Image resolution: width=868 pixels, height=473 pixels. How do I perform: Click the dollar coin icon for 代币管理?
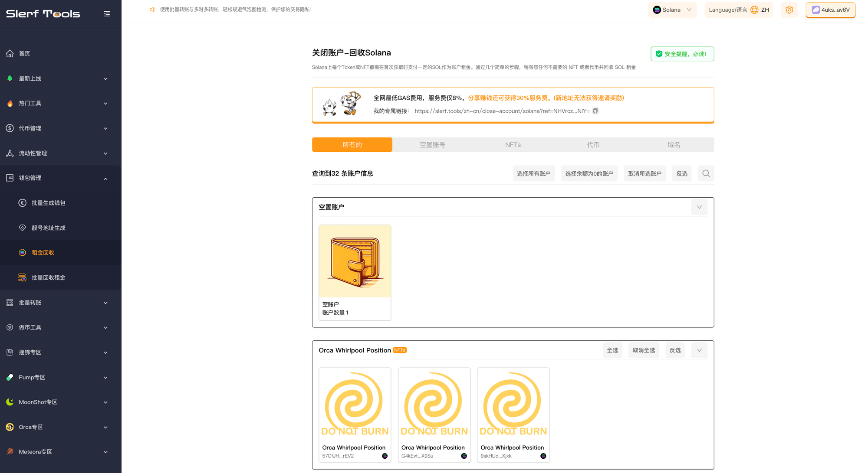[10, 128]
